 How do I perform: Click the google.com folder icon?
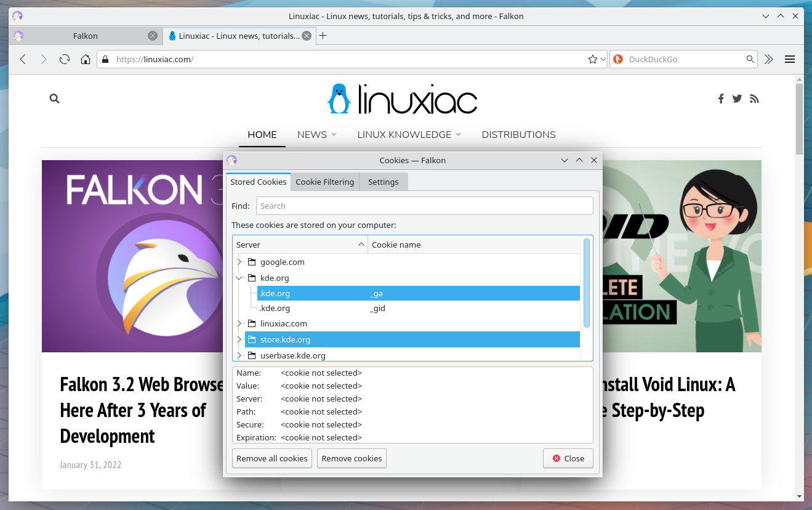point(251,262)
